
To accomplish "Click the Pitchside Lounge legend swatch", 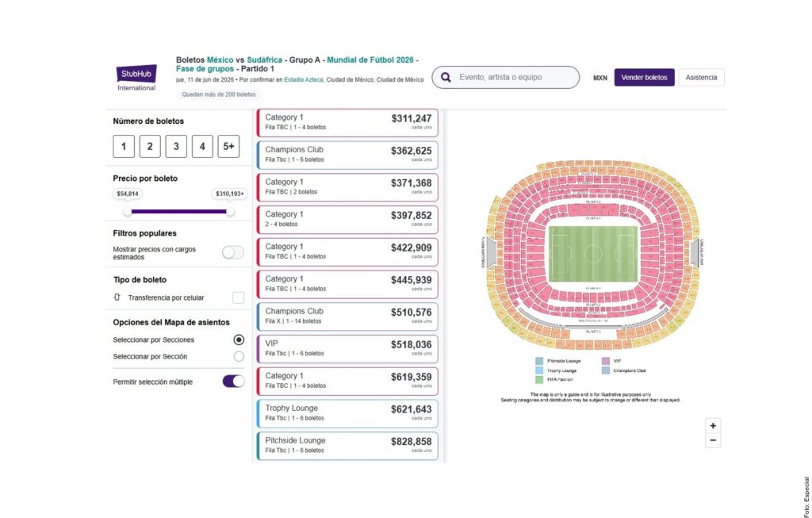I will tap(539, 361).
